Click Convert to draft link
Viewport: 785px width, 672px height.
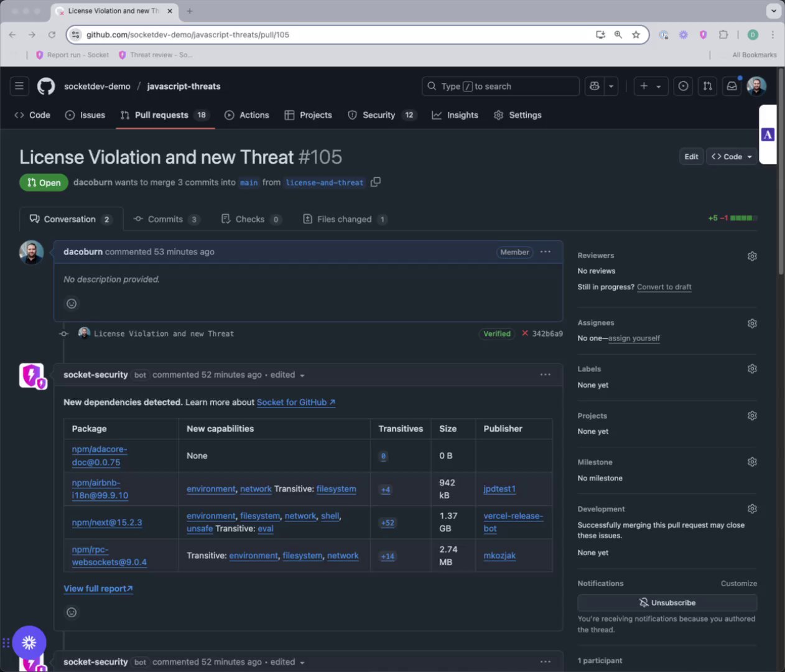[x=664, y=287]
